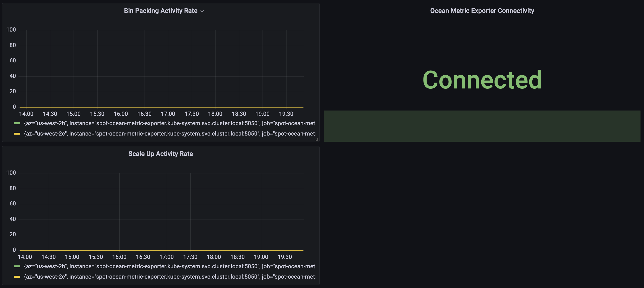The height and width of the screenshot is (288, 644).
Task: Click the 17:00 time label on the Bin Packing chart
Action: coord(168,114)
